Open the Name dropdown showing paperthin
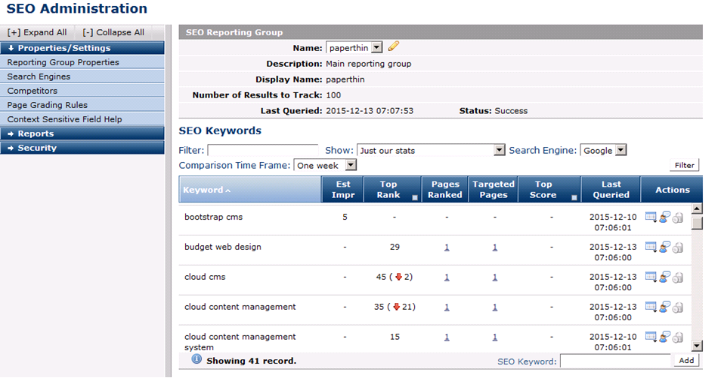Viewport: 721px width, 384px height. pos(354,47)
